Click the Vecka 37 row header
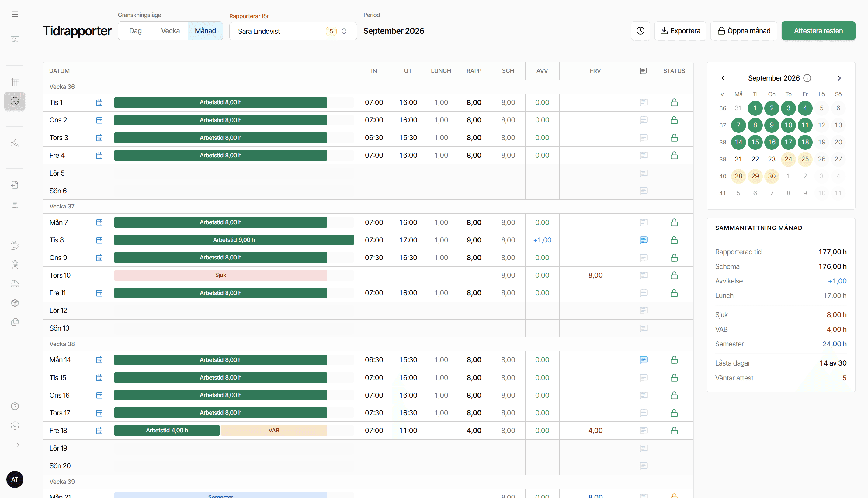The width and height of the screenshot is (868, 498). 368,207
